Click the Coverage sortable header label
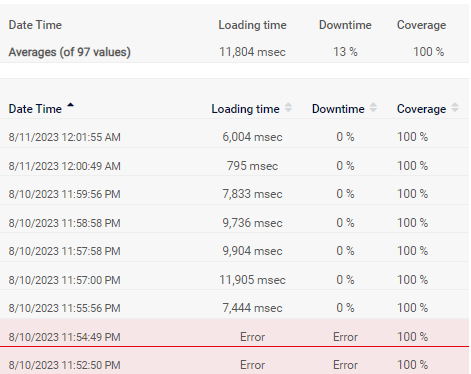The height and width of the screenshot is (374, 471). 421,109
